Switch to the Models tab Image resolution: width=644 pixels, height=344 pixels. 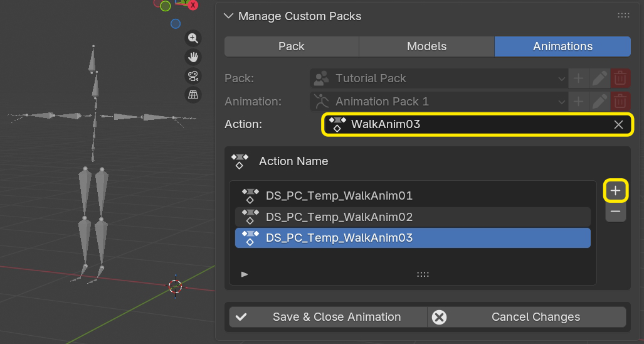(x=426, y=46)
